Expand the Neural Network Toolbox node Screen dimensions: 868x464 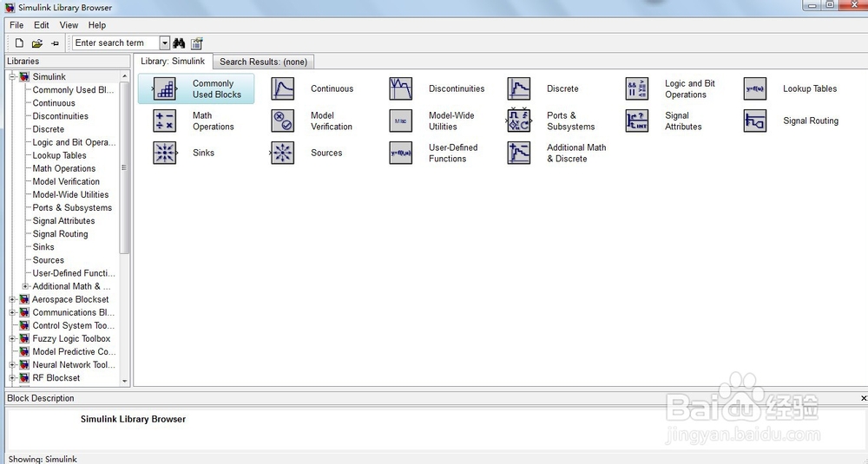pyautogui.click(x=12, y=364)
